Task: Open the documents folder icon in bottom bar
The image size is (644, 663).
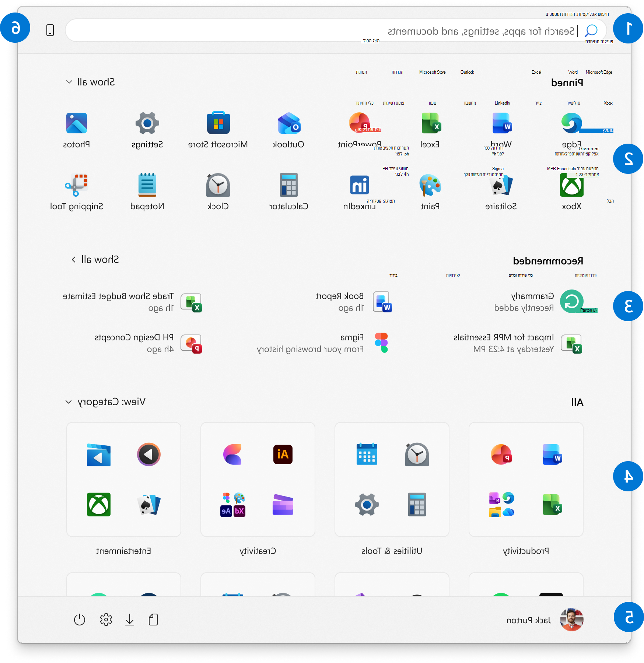Action: 153,620
